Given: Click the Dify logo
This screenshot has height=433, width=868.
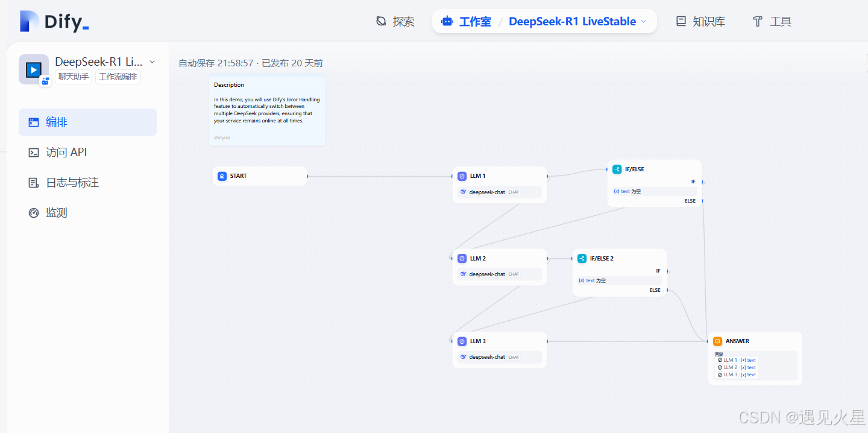Looking at the screenshot, I should coord(54,22).
